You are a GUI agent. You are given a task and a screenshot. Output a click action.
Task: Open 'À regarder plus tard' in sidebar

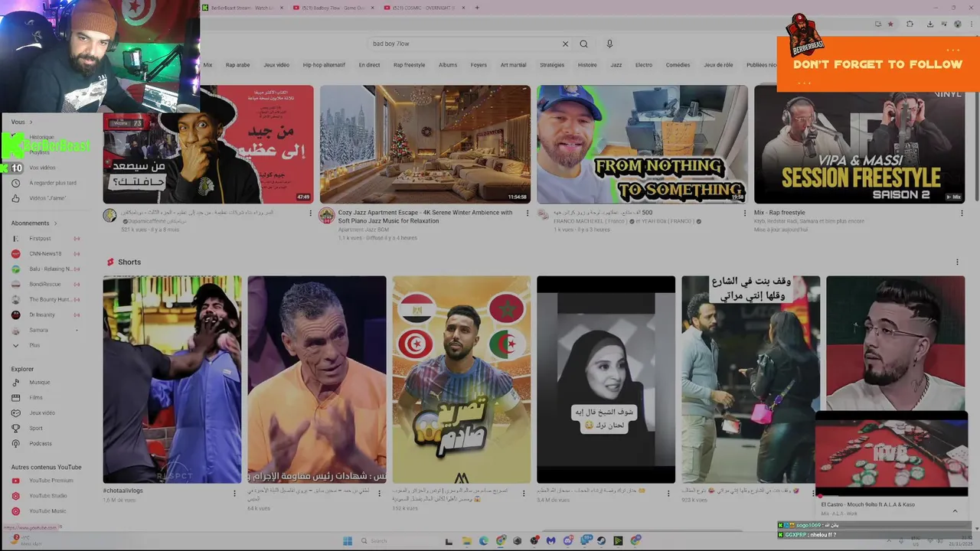coord(53,183)
